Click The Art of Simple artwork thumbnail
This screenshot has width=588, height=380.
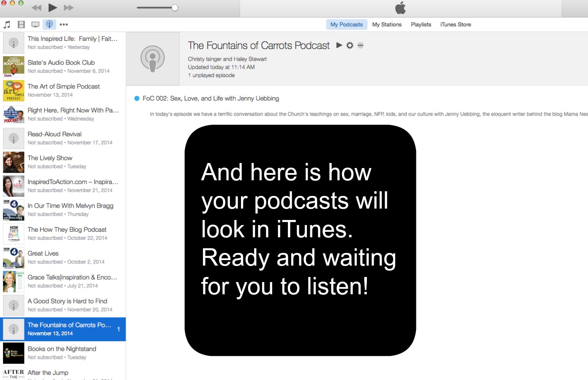[x=14, y=91]
